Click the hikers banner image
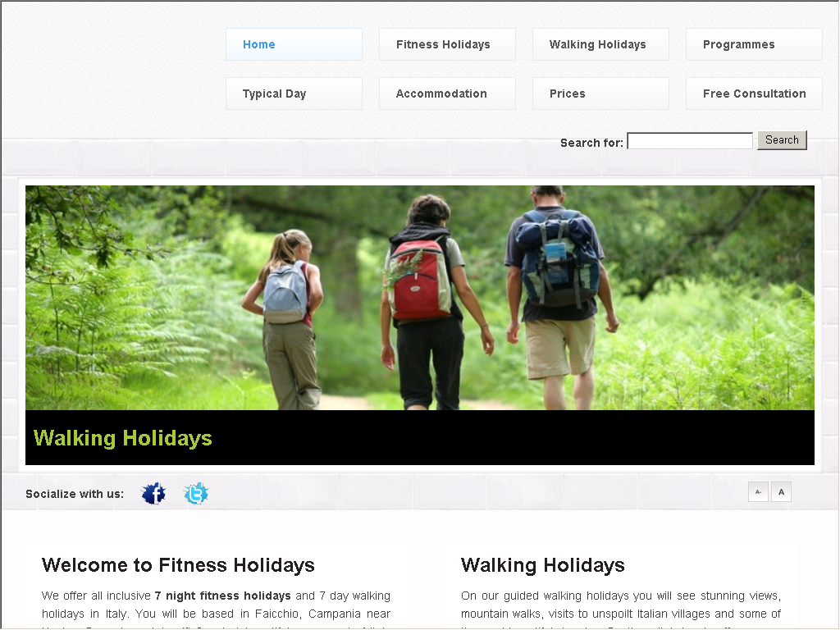840x630 pixels. point(419,298)
